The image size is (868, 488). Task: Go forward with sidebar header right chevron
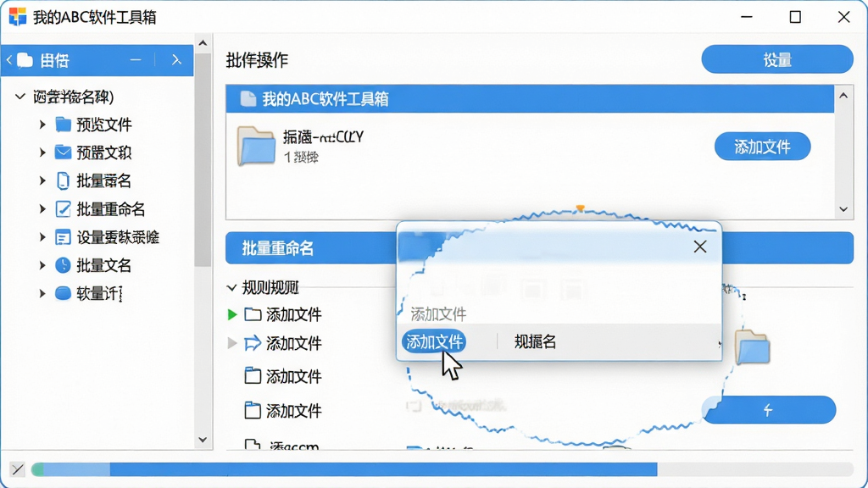(x=176, y=60)
